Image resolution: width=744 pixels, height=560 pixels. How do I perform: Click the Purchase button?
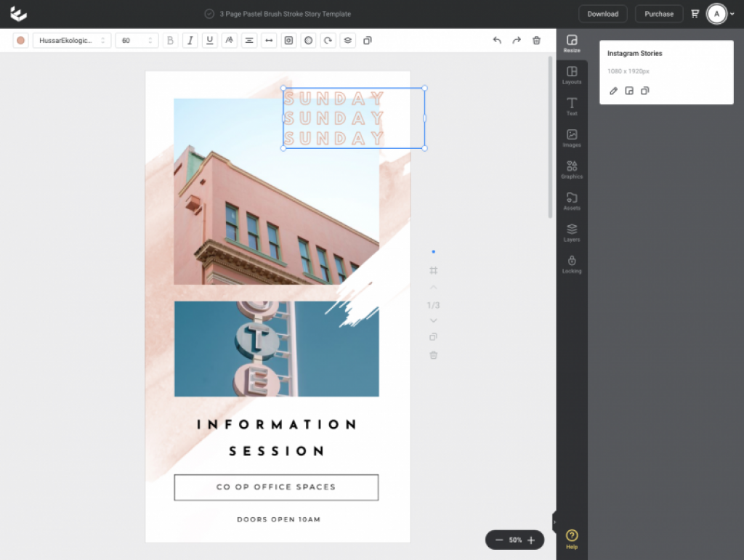659,14
